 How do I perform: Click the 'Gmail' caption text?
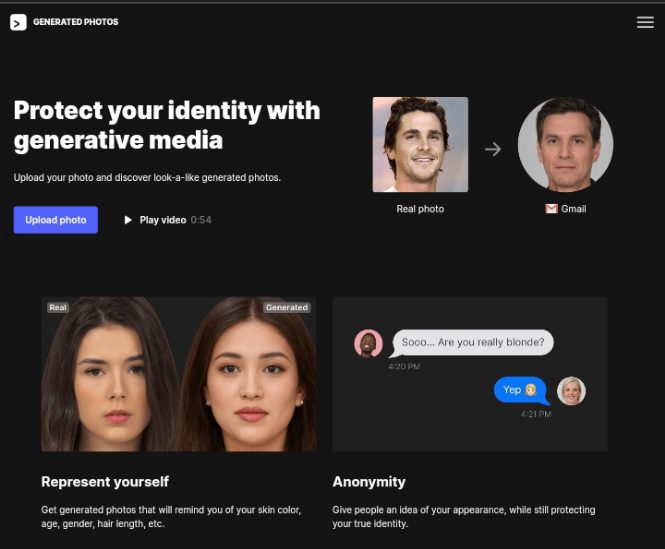tap(573, 209)
